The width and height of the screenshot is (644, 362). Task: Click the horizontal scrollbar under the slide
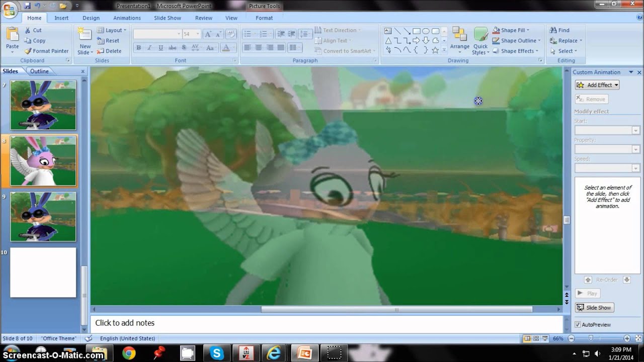pyautogui.click(x=396, y=310)
